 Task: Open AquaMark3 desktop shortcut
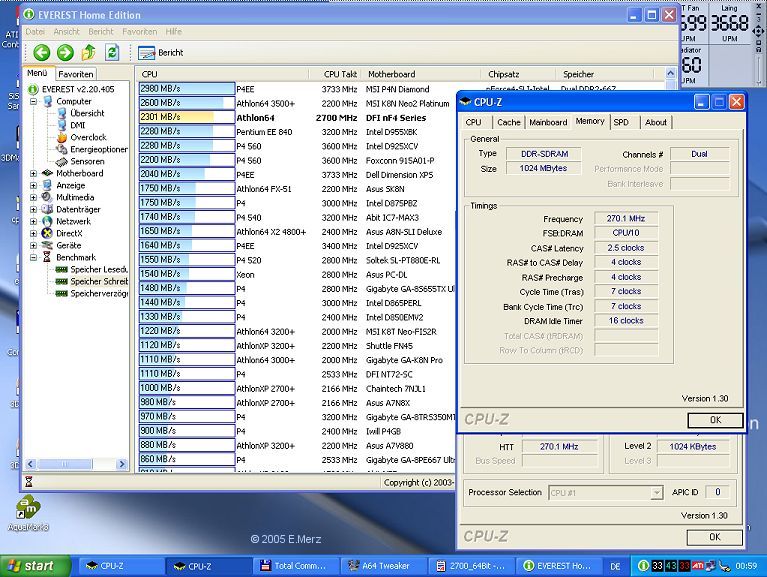[x=28, y=513]
